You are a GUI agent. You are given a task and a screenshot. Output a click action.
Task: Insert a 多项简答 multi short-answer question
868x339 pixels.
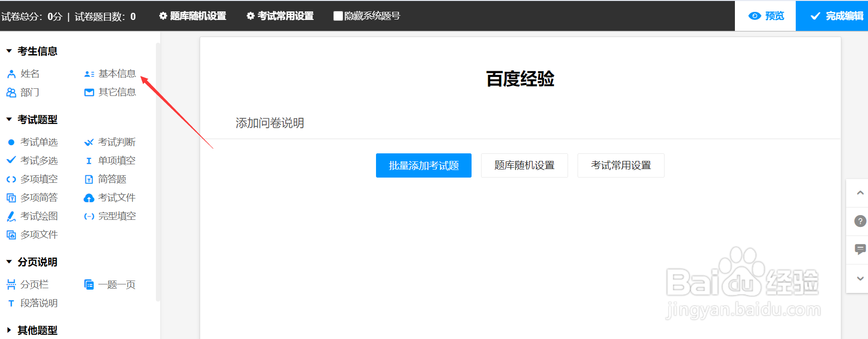point(32,198)
